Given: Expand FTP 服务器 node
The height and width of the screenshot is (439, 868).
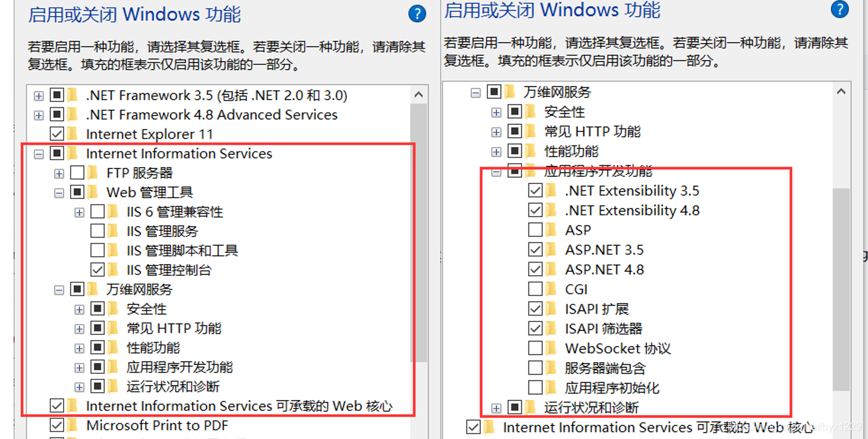Looking at the screenshot, I should 59,173.
